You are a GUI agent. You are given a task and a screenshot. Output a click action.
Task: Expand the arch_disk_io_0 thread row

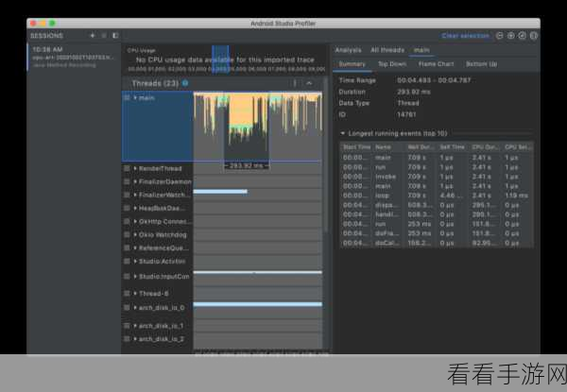135,307
